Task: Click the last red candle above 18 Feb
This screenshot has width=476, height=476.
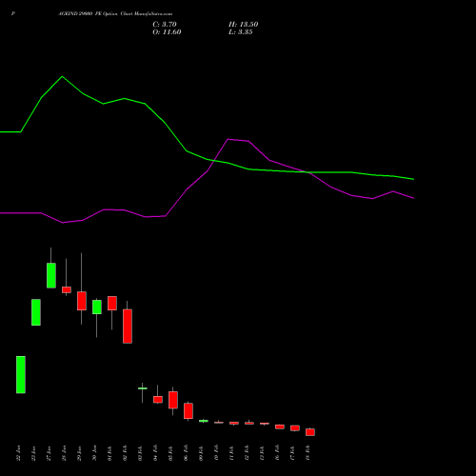Action: [x=310, y=432]
